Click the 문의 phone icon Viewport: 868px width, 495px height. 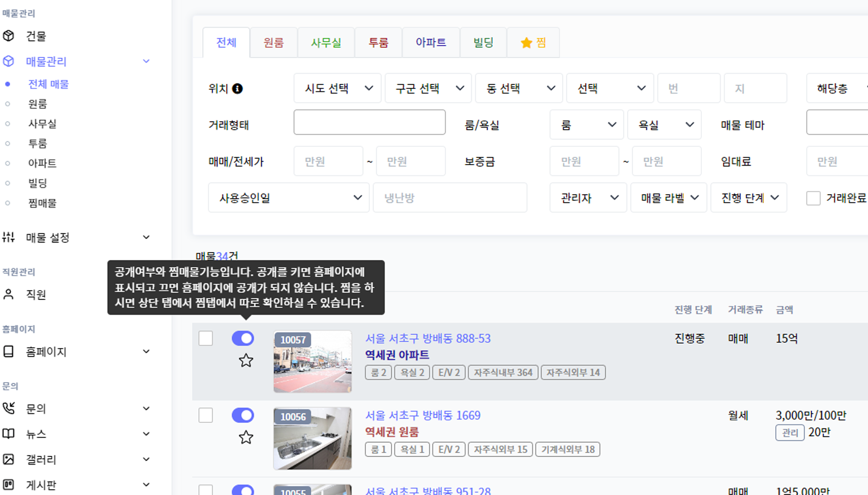tap(8, 409)
